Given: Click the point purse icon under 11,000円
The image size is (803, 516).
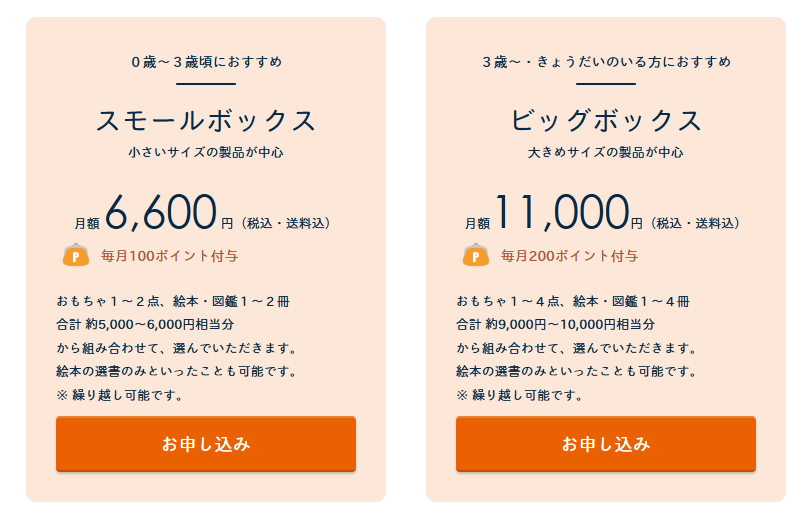Looking at the screenshot, I should click(x=476, y=256).
